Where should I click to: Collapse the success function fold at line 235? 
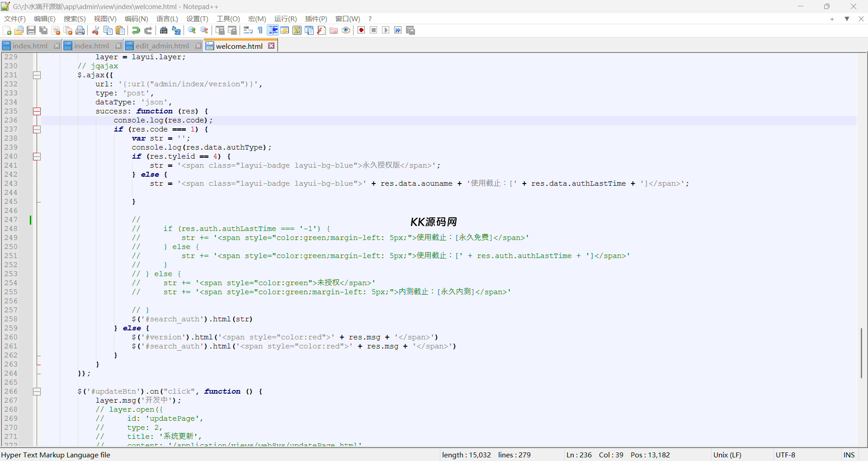[37, 111]
